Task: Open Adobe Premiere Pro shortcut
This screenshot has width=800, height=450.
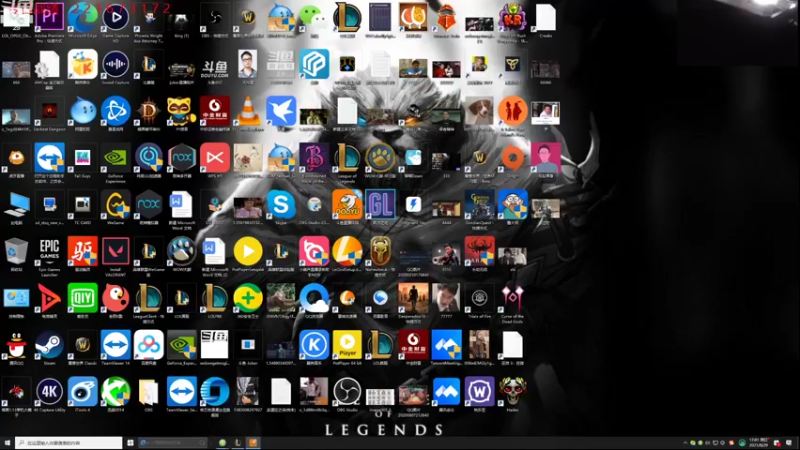Action: 49,17
